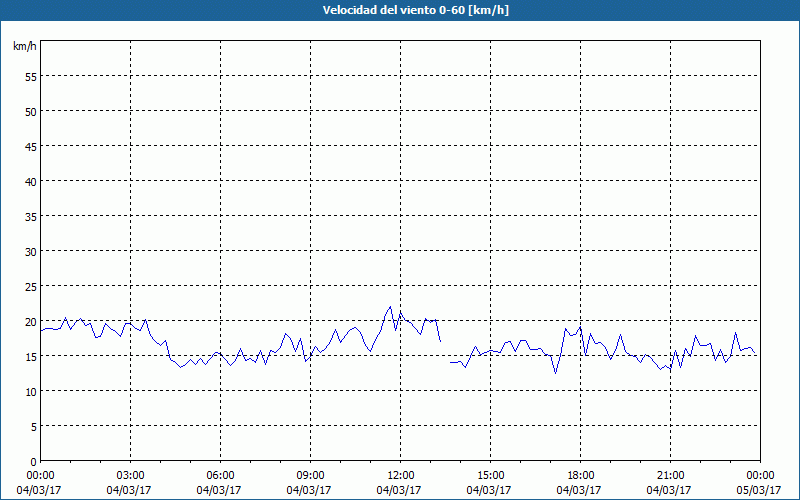Viewport: 800px width, 500px height.
Task: Click the "04/03/17" date beneath 12:00
Action: 398,490
